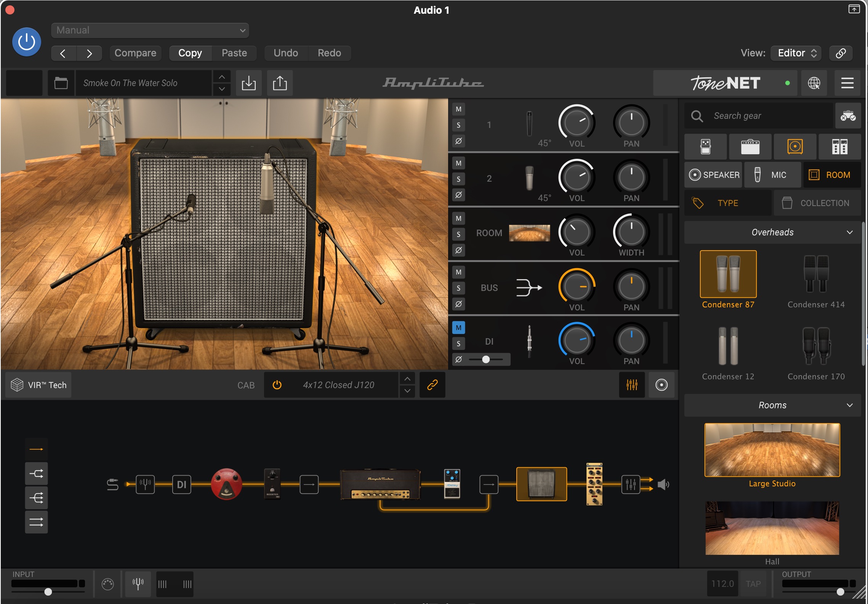Mute mic channel 1

[x=459, y=109]
